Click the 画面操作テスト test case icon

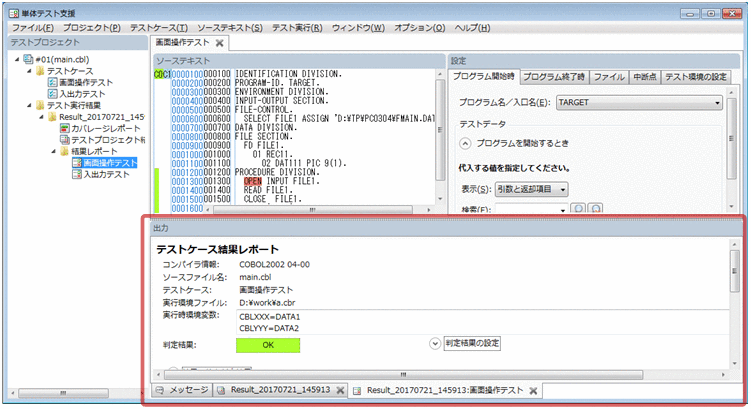click(x=53, y=82)
